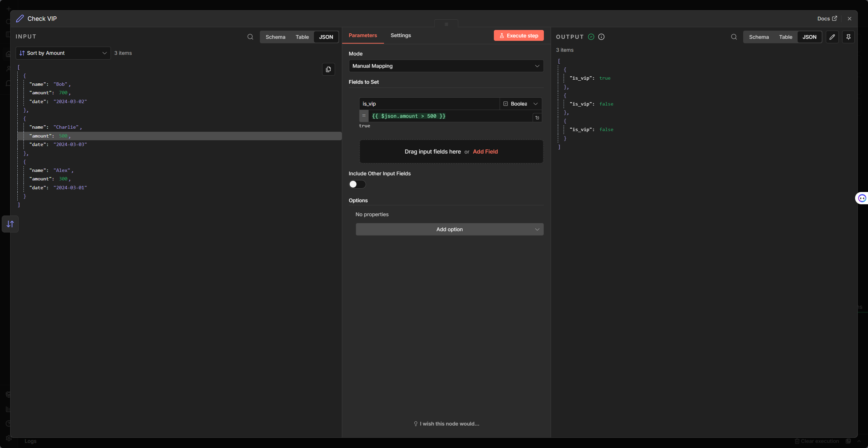
Task: Click the expression editor expand icon
Action: tap(537, 118)
